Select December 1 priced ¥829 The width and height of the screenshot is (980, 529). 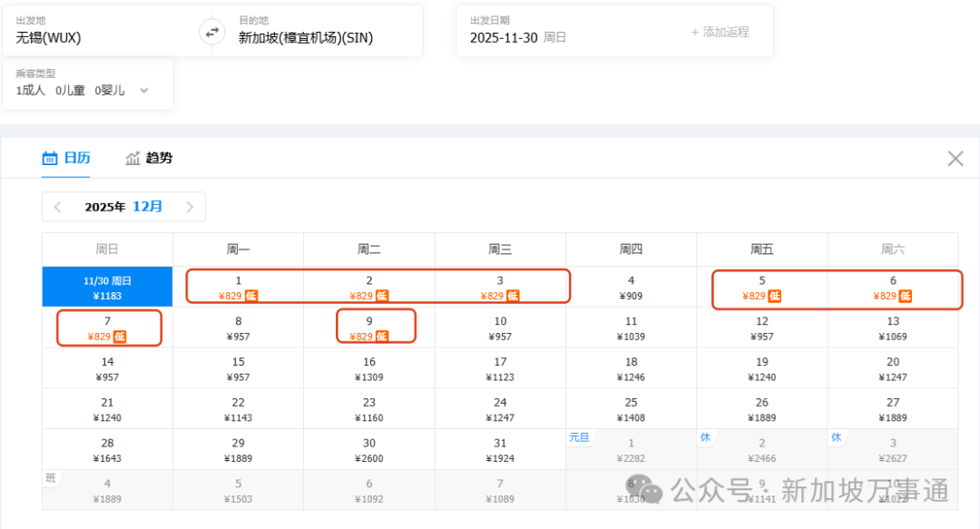pyautogui.click(x=238, y=287)
